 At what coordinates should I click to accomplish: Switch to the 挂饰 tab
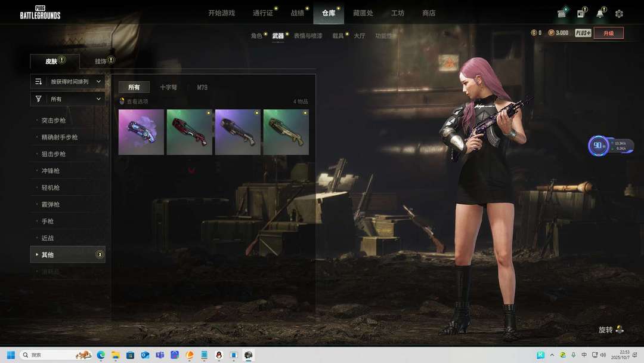coord(101,61)
